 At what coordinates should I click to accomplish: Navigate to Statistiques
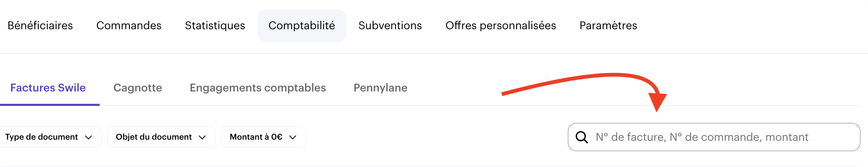tap(215, 25)
